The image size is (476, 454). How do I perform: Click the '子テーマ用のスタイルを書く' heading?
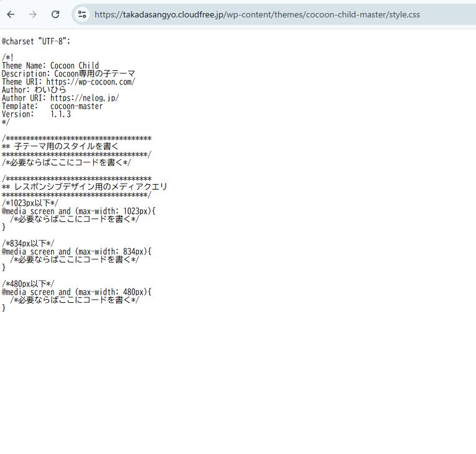click(66, 146)
